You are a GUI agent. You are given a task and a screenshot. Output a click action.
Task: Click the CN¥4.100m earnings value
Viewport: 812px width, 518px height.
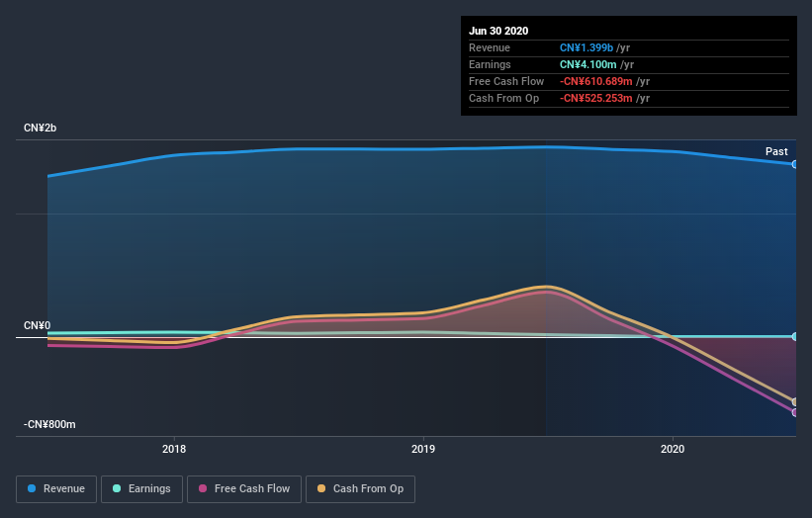click(x=587, y=64)
